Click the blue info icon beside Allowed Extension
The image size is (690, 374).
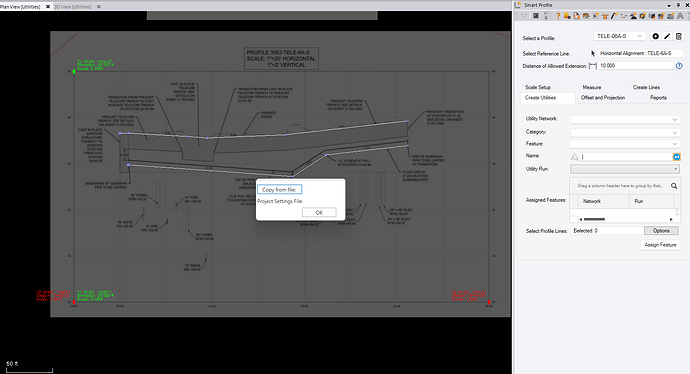679,66
